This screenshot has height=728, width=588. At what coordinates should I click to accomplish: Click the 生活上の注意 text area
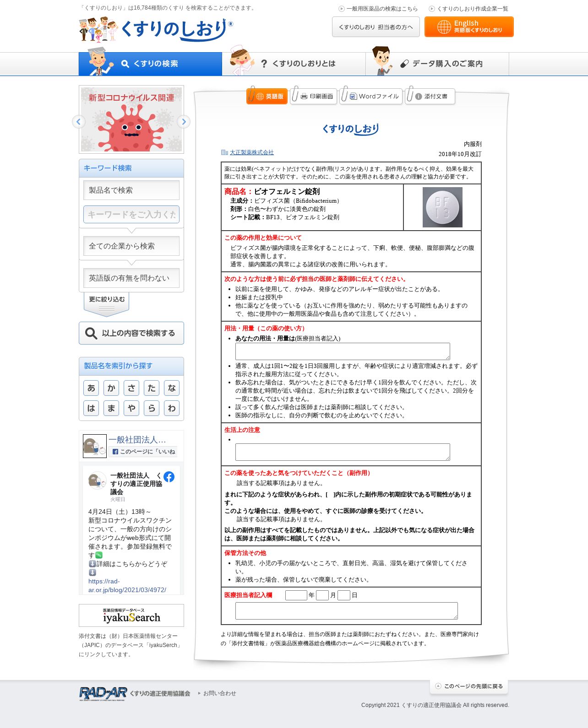coord(343,452)
